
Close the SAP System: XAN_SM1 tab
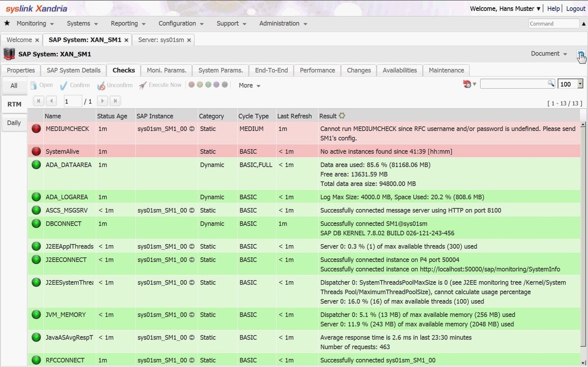click(x=126, y=40)
